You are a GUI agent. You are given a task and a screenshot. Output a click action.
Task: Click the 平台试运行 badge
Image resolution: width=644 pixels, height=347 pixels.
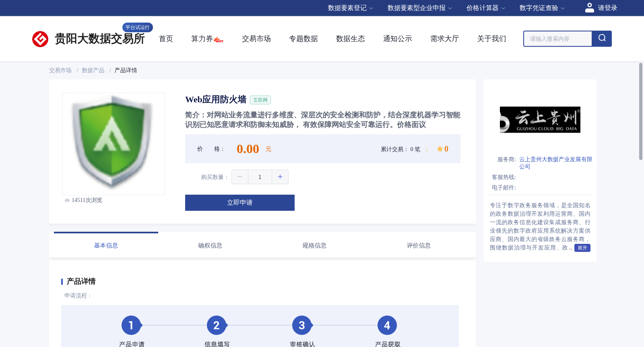tap(138, 27)
